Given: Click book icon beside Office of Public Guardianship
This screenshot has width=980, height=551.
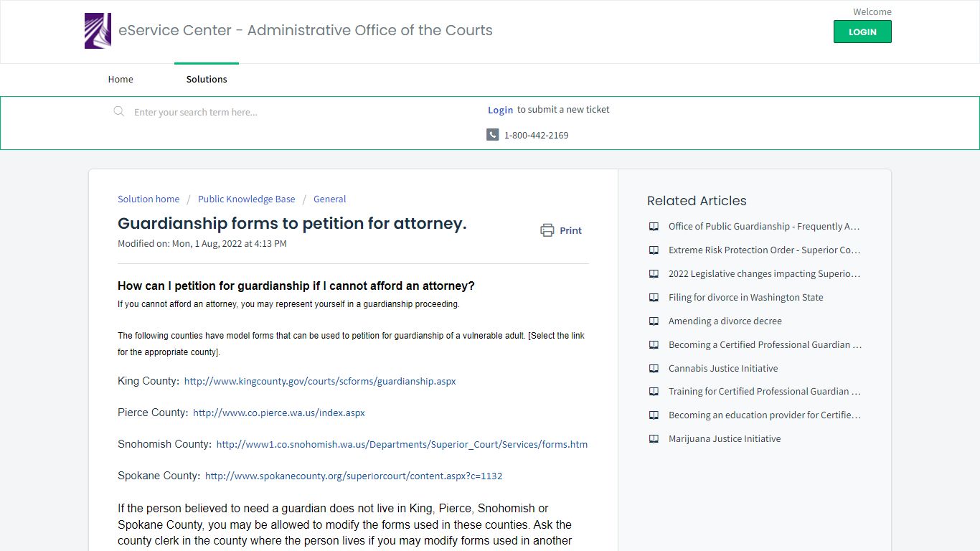Looking at the screenshot, I should coord(654,226).
